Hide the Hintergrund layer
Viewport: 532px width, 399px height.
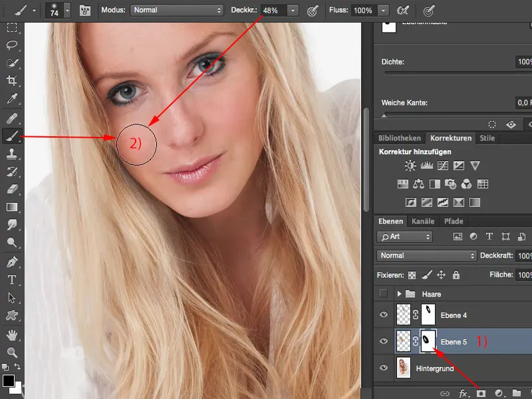coord(384,368)
